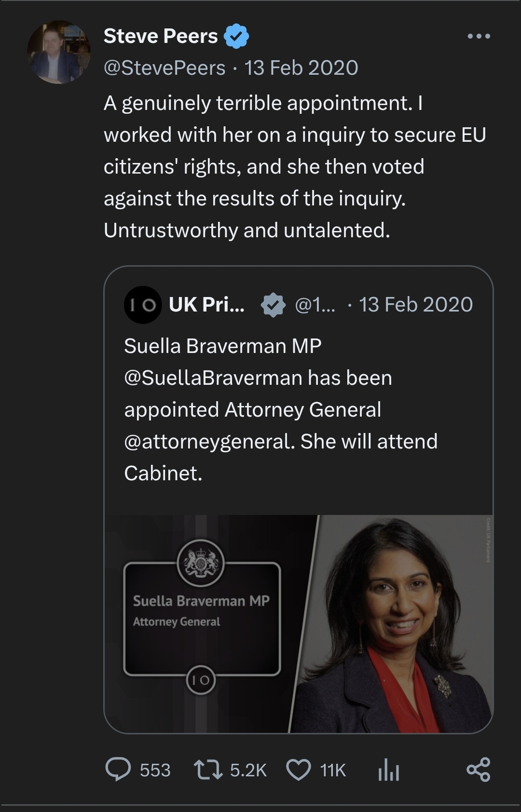521x812 pixels.
Task: Open the UK Prime Minister account name
Action: pyautogui.click(x=206, y=305)
